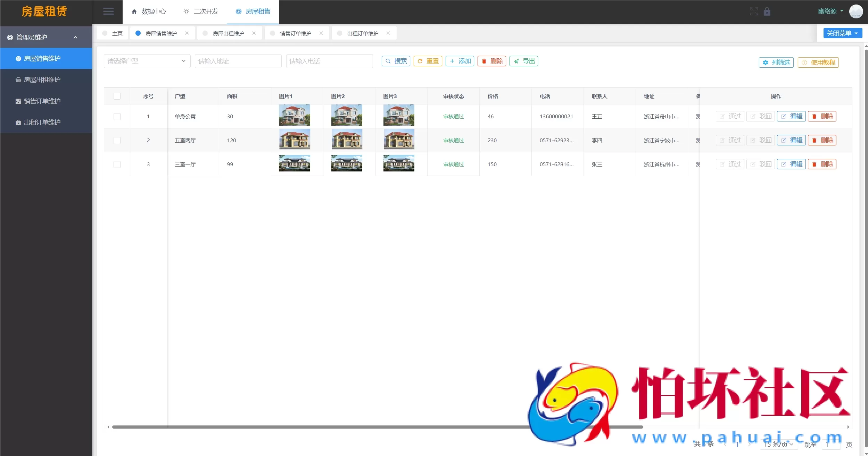Click the 重置 reset button
The width and height of the screenshot is (868, 456).
click(427, 61)
